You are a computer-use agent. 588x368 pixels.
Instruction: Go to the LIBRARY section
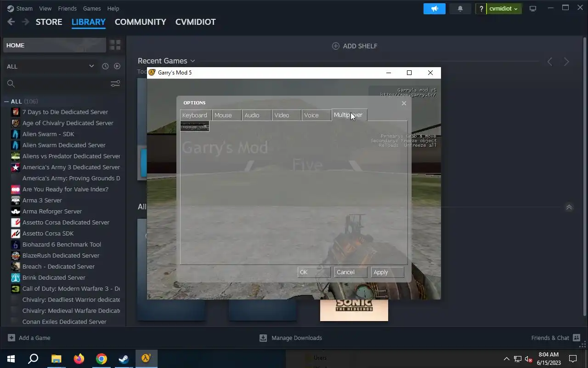89,22
